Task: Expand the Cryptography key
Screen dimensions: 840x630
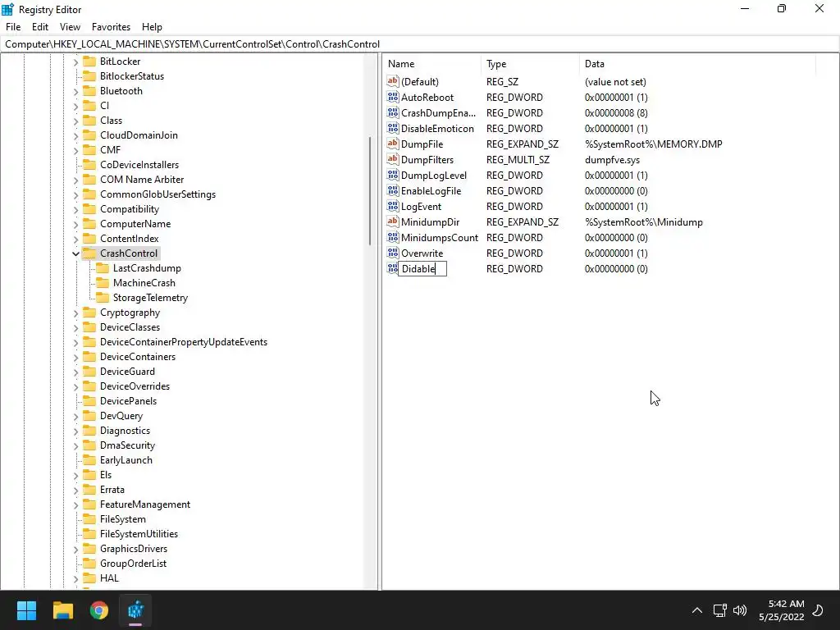Action: click(75, 313)
